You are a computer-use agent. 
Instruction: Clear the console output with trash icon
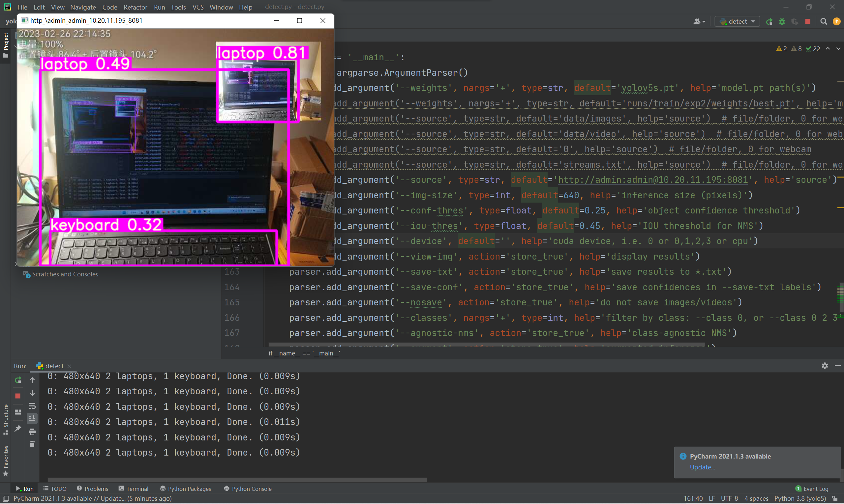tap(32, 444)
